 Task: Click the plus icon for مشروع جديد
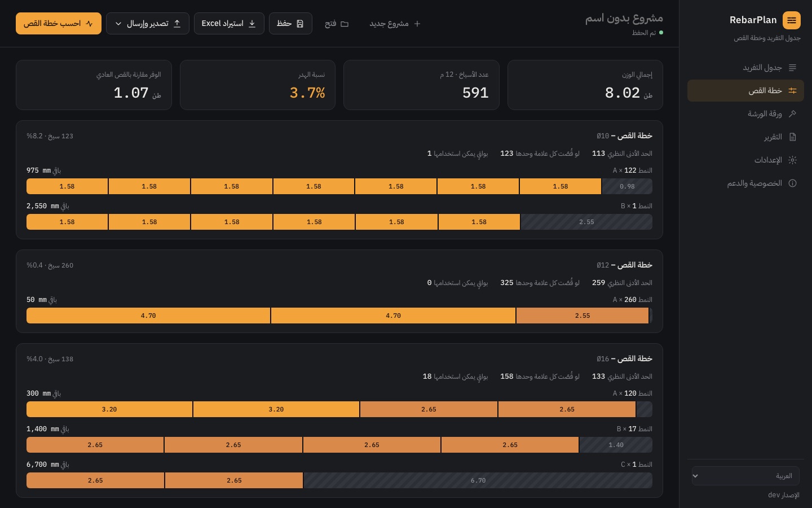417,24
